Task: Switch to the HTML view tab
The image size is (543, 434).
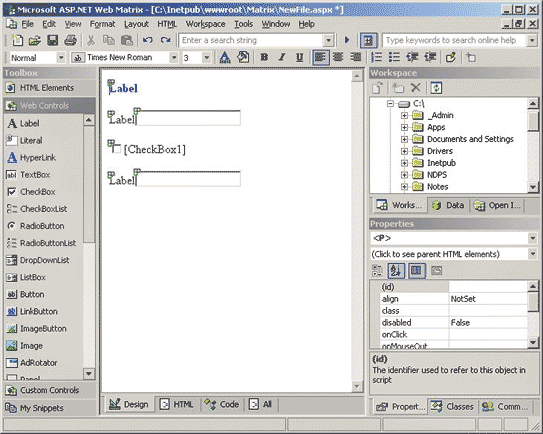Action: pyautogui.click(x=177, y=404)
